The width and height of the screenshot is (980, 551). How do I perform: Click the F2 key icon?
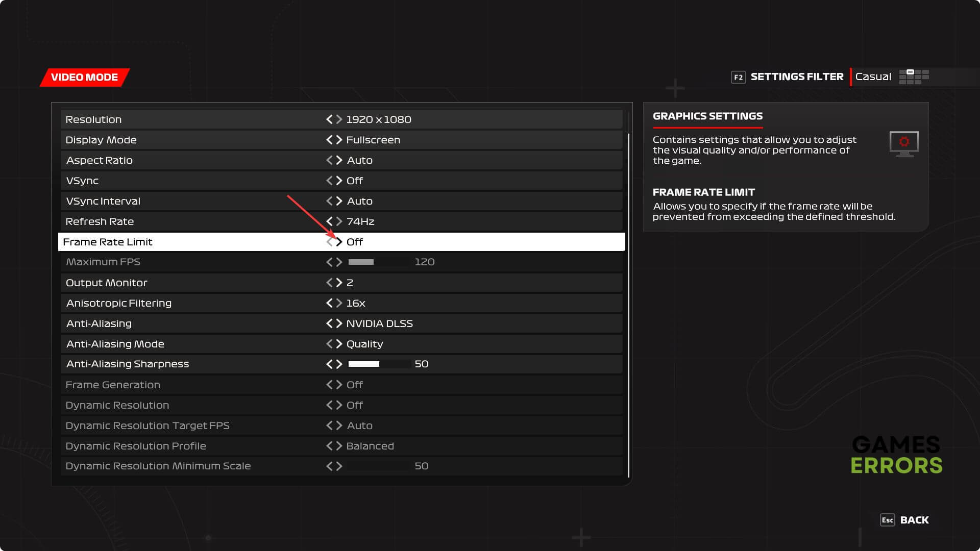(x=738, y=77)
